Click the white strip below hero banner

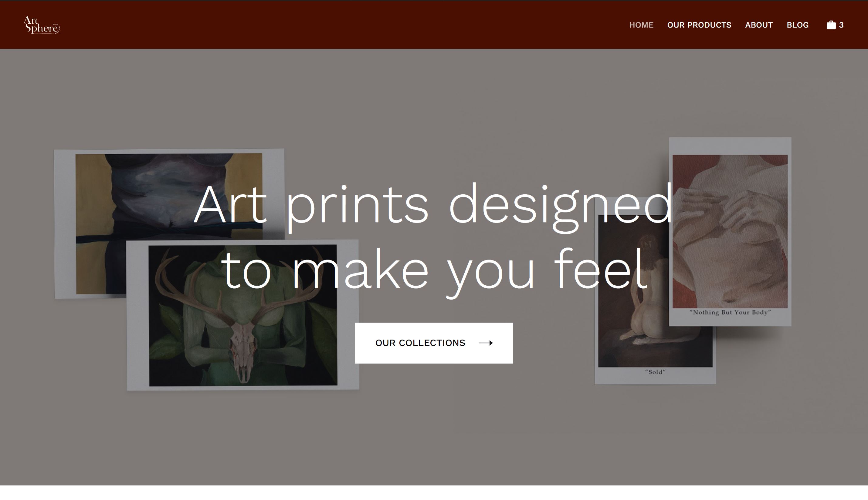click(434, 493)
